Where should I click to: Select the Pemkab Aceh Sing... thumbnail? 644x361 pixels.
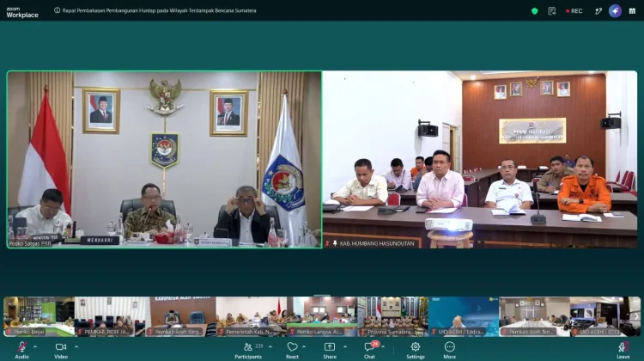(180, 316)
